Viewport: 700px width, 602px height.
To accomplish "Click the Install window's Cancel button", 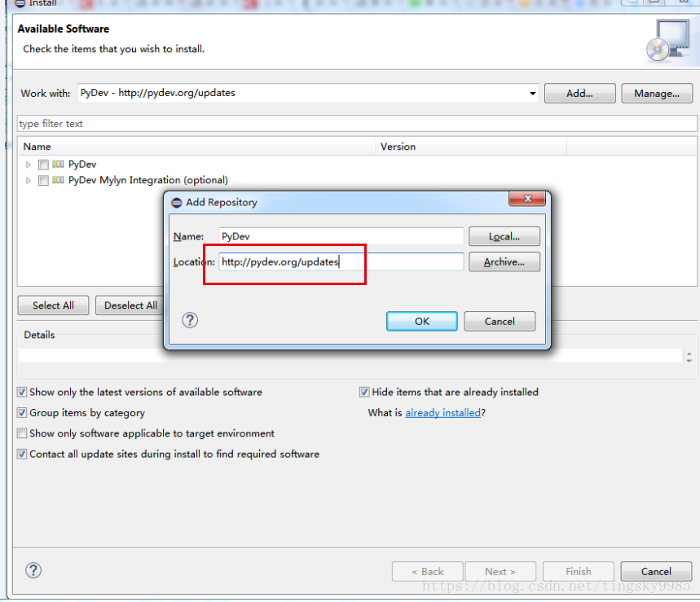I will point(656,571).
